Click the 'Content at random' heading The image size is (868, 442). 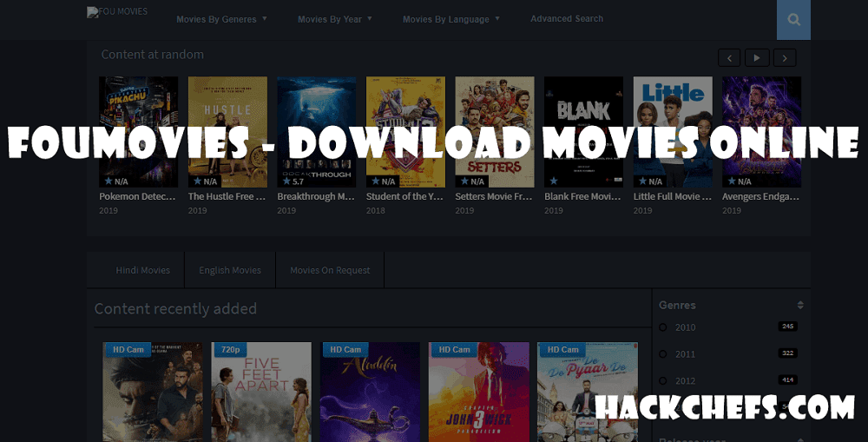152,55
